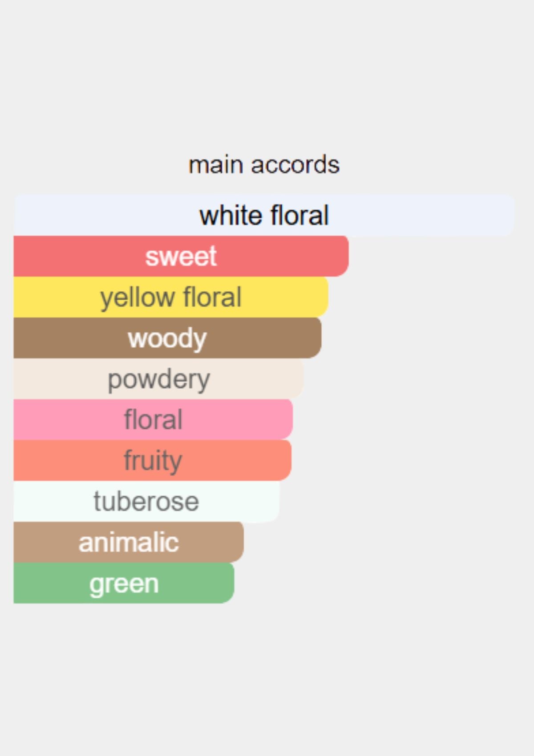
Task: Click the 'fruity' text label
Action: coord(153,461)
